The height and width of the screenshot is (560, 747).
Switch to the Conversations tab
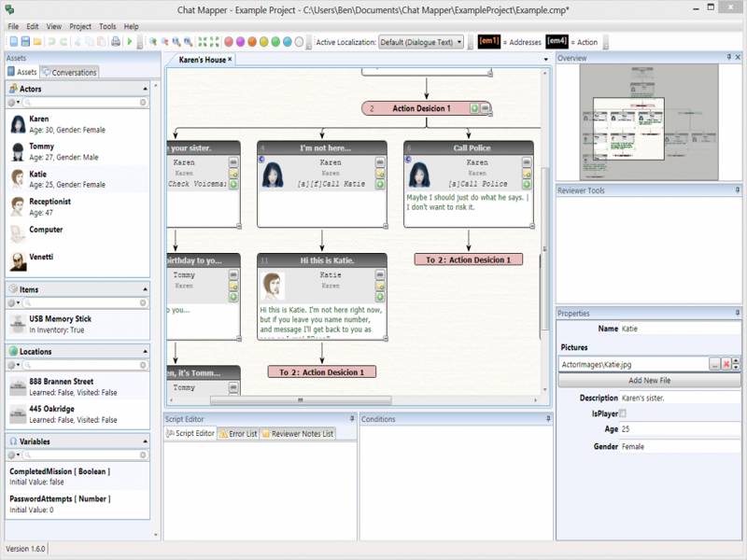click(x=69, y=72)
